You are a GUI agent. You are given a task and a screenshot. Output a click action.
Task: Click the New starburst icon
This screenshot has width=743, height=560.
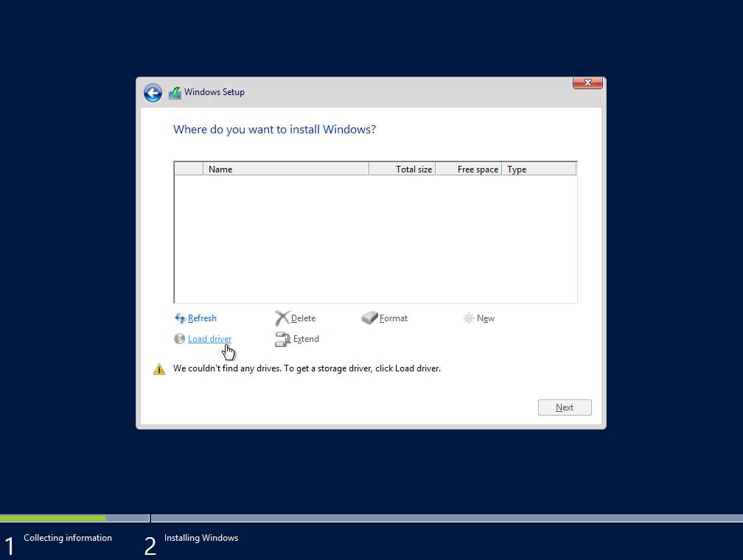click(x=468, y=318)
